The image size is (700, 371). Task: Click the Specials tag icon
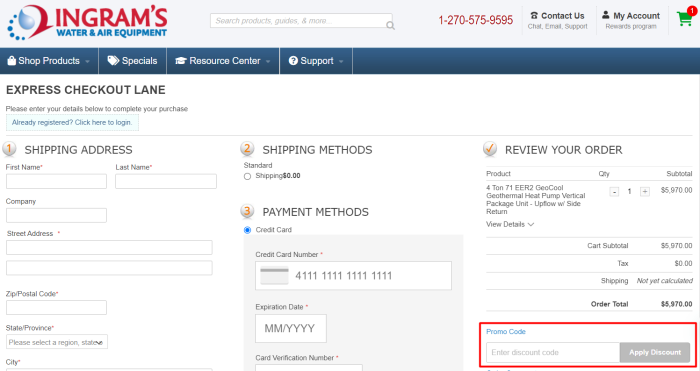tap(113, 61)
